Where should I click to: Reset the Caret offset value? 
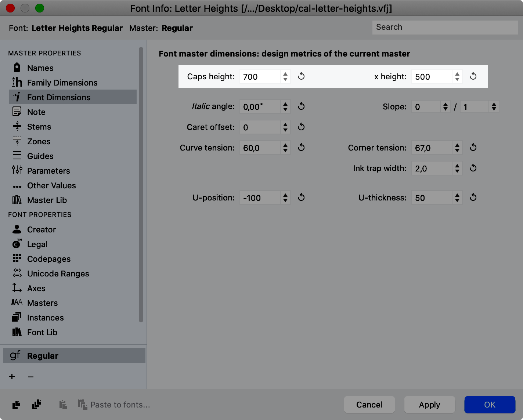[301, 127]
